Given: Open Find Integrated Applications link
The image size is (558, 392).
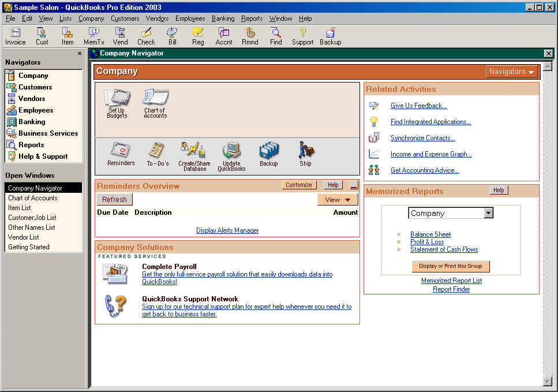Looking at the screenshot, I should pos(431,122).
